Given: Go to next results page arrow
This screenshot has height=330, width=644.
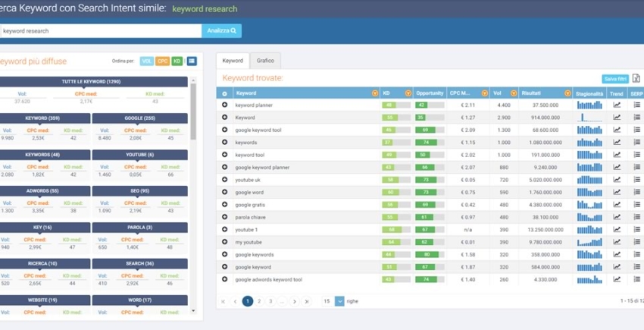Looking at the screenshot, I should pyautogui.click(x=294, y=301).
